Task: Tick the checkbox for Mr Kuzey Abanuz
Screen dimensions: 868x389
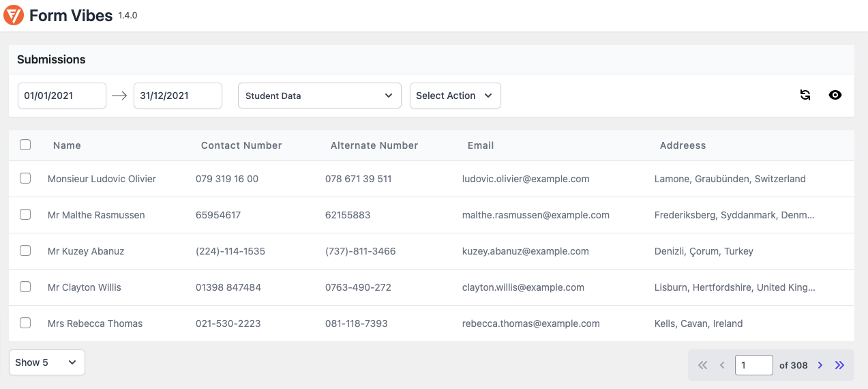Action: click(x=25, y=250)
